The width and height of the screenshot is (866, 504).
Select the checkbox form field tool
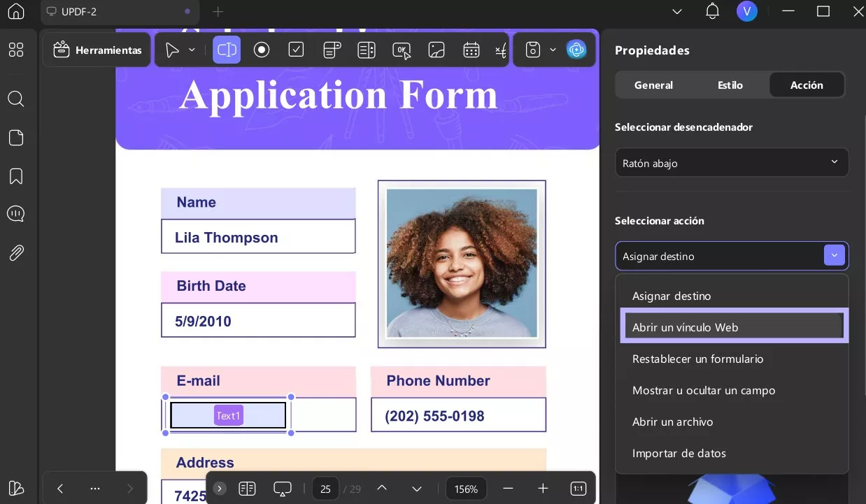coord(296,50)
